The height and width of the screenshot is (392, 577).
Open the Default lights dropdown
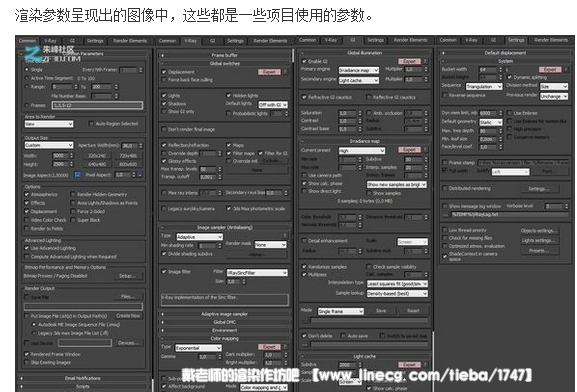(273, 105)
